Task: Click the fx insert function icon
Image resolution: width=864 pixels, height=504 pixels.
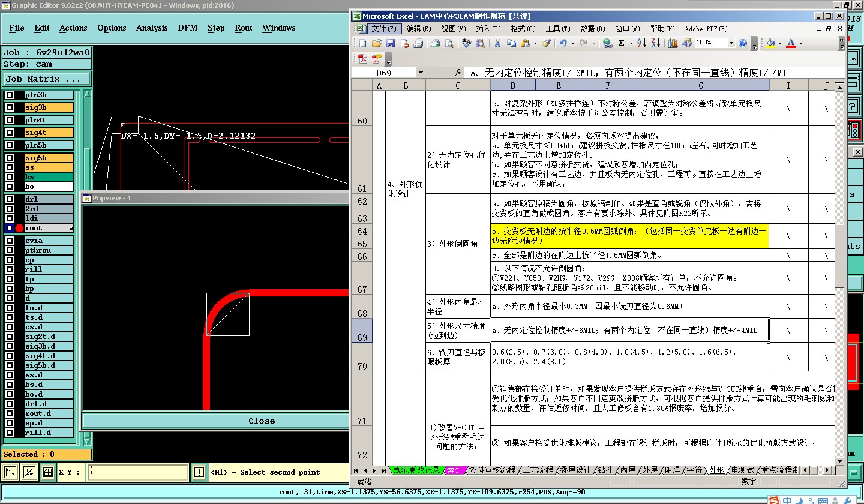Action: click(x=458, y=73)
